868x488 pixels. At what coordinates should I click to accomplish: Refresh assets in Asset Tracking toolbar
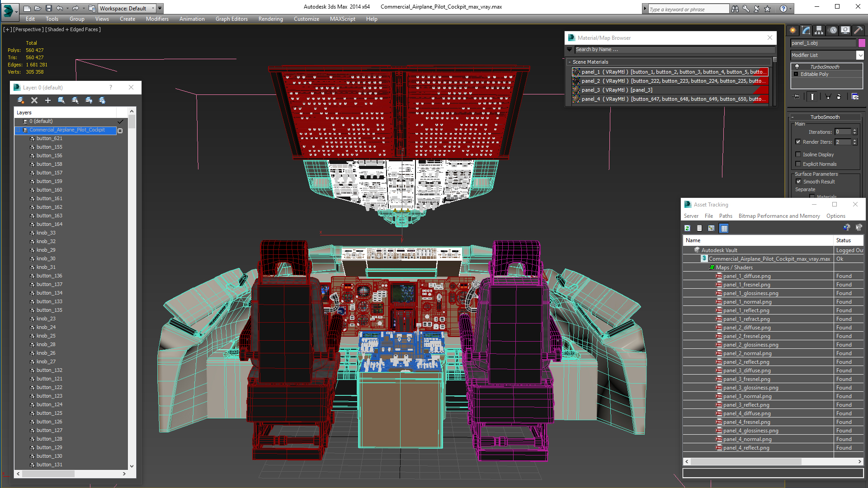pos(687,228)
